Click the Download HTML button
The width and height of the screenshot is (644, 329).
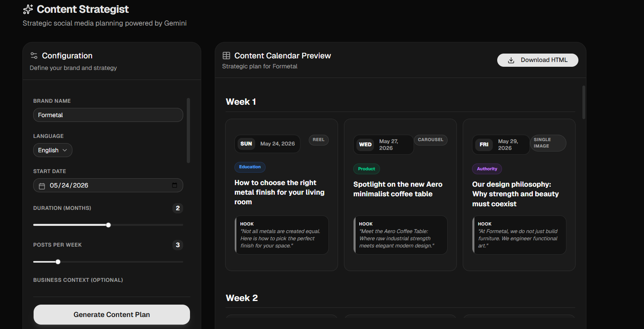click(x=538, y=60)
